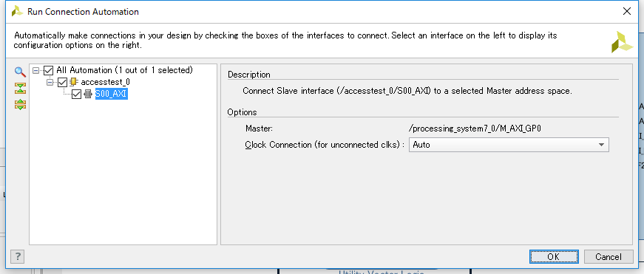Open the Clock Connection Auto dropdown
The image size is (644, 274).
point(509,145)
